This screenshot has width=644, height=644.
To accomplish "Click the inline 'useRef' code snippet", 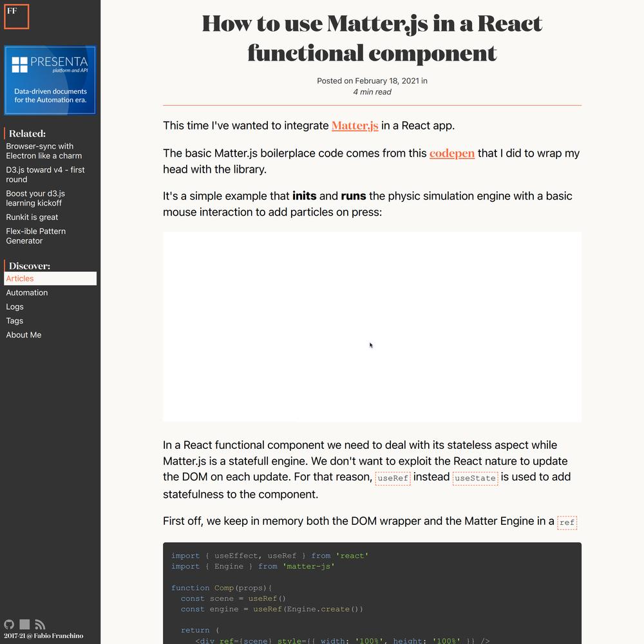I will 393,478.
